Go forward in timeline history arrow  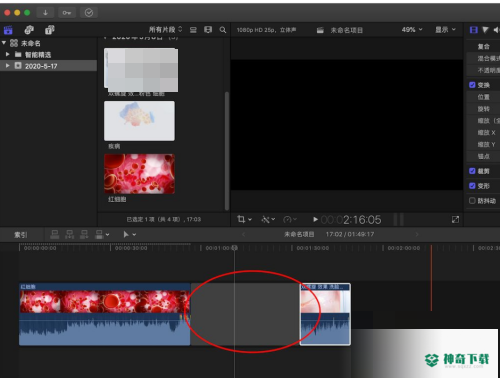pos(417,234)
